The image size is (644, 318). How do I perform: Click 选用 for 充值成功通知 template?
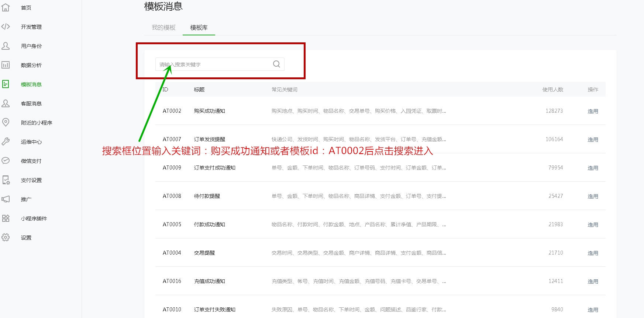tap(593, 282)
